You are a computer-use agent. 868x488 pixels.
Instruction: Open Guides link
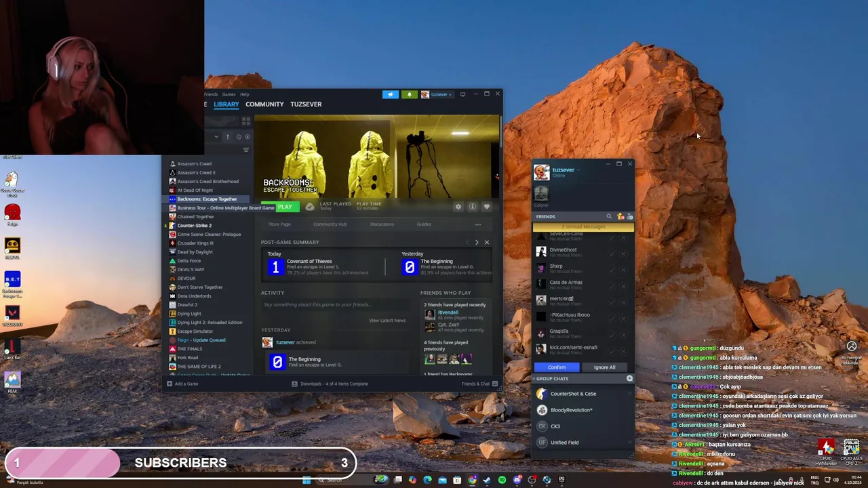click(424, 224)
